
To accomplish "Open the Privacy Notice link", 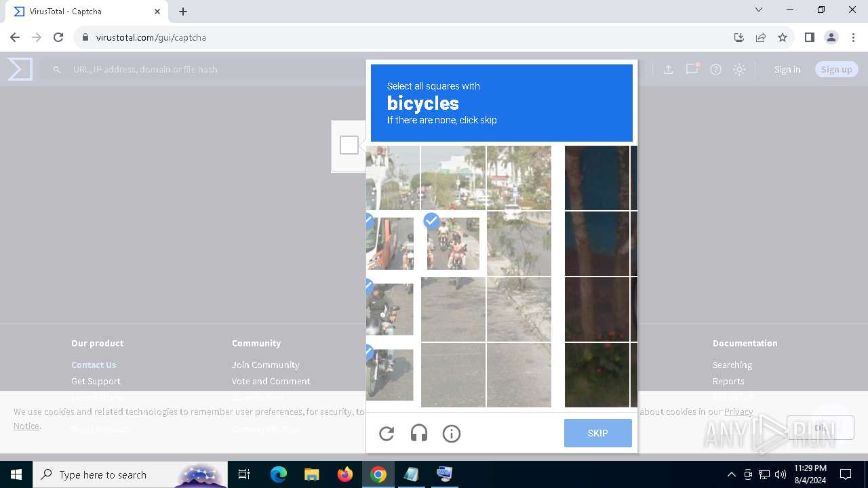I will (738, 411).
